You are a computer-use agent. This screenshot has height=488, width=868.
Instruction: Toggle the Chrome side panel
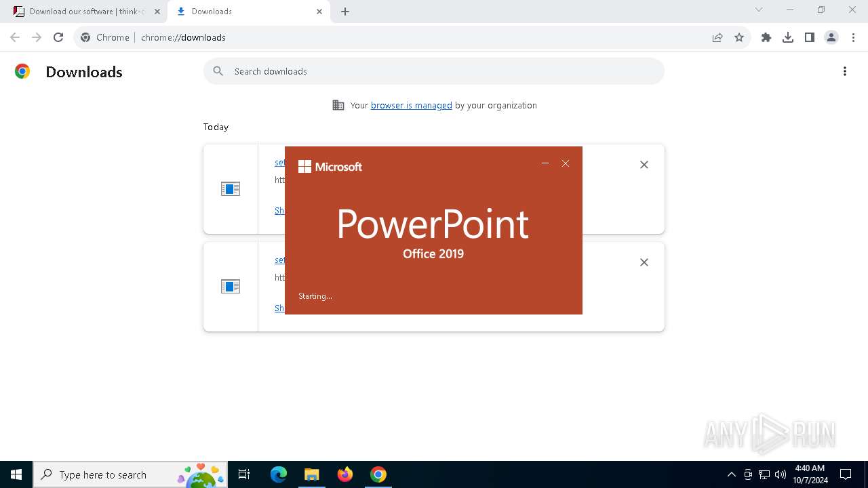(x=810, y=37)
